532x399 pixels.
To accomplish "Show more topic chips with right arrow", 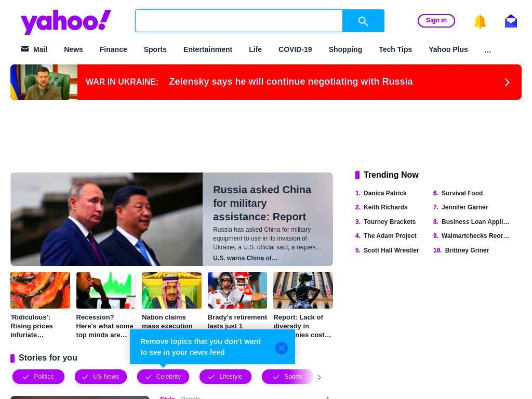I will click(319, 377).
